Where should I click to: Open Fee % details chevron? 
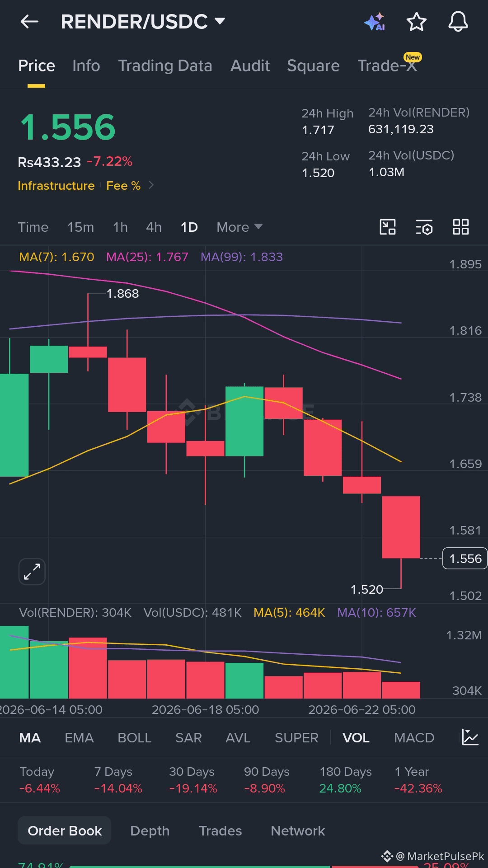click(x=151, y=185)
